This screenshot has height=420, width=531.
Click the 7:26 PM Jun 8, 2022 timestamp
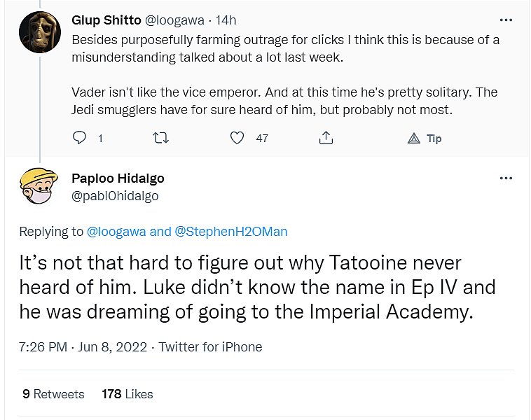(x=83, y=346)
